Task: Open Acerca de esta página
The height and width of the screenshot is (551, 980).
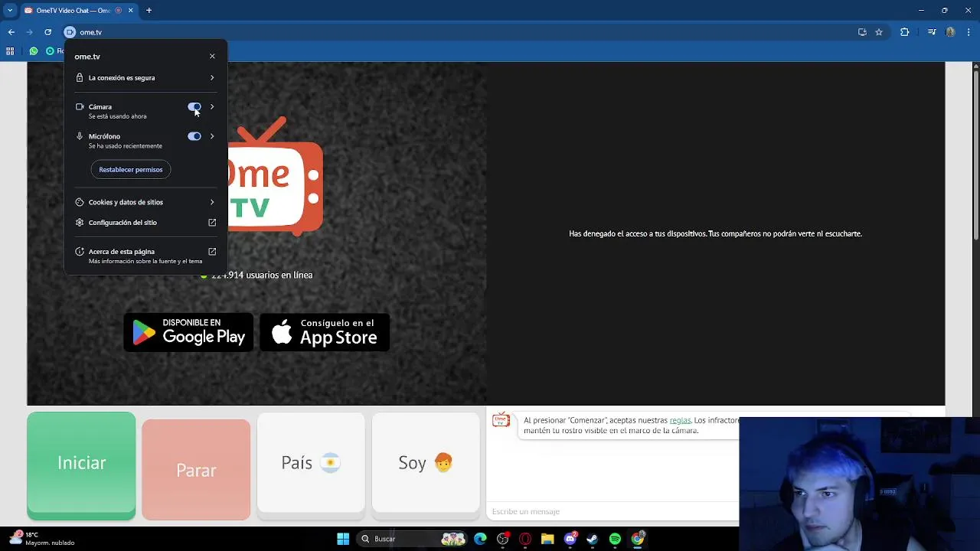Action: click(145, 256)
